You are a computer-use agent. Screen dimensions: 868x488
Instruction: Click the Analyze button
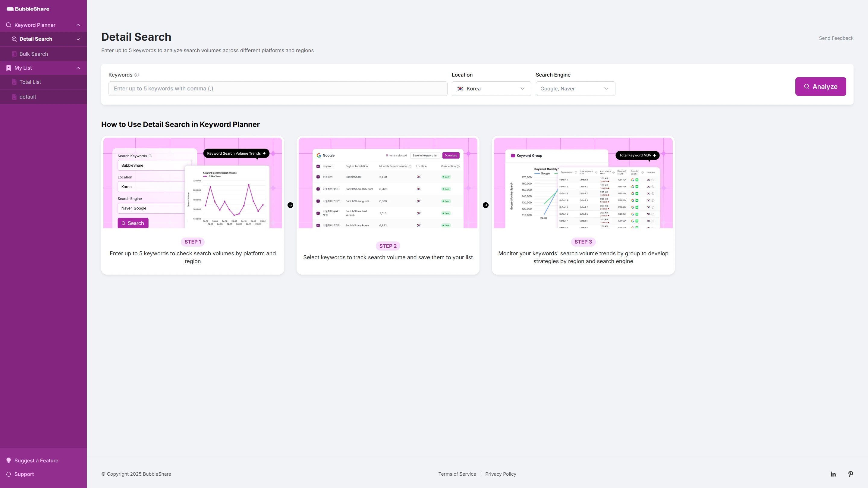pyautogui.click(x=820, y=87)
